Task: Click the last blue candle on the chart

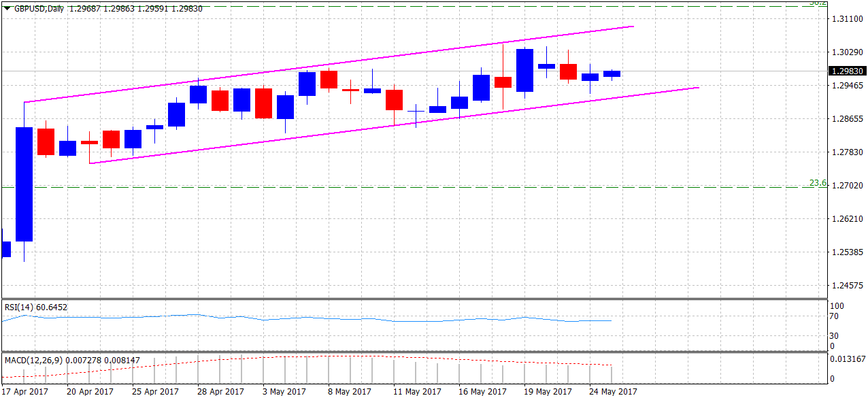Action: point(612,73)
